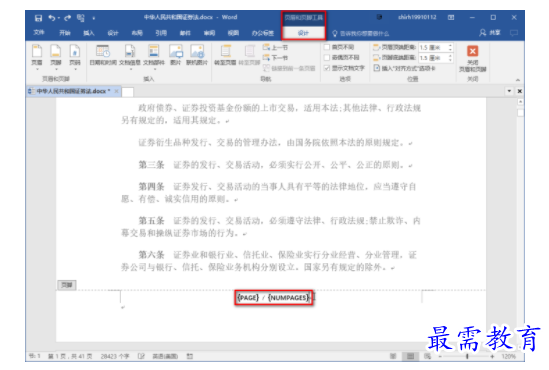Collapse the ribbon with the chevron

(517, 80)
